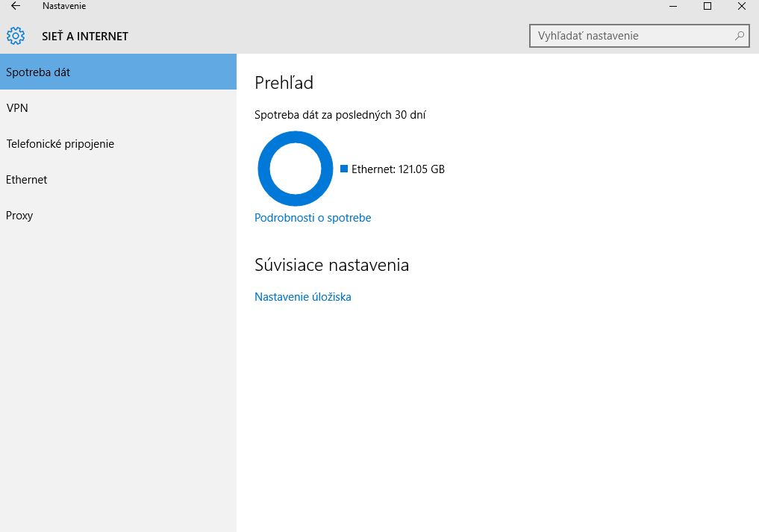Click the SIEŤ A INTERNET header title
The width and height of the screenshot is (759, 532).
(85, 36)
